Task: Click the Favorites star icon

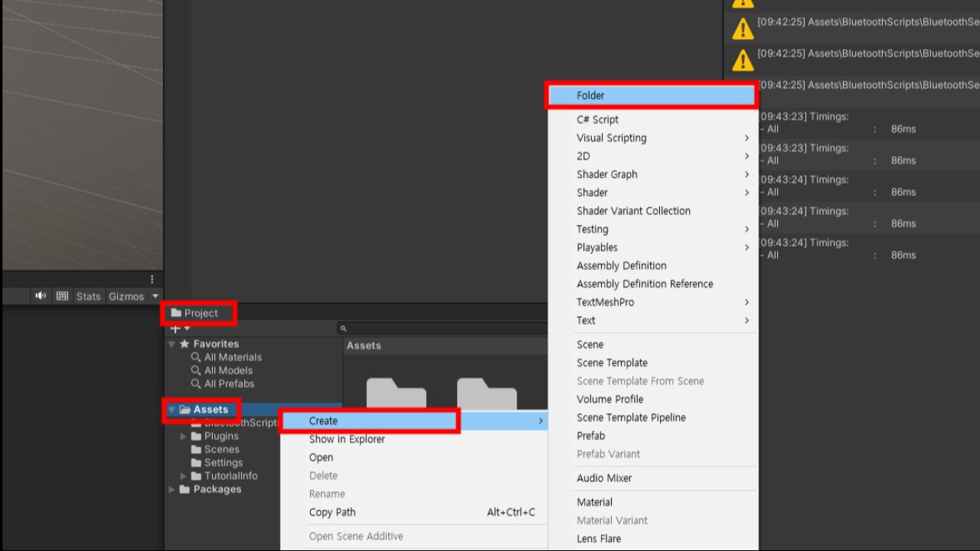Action: tap(185, 344)
